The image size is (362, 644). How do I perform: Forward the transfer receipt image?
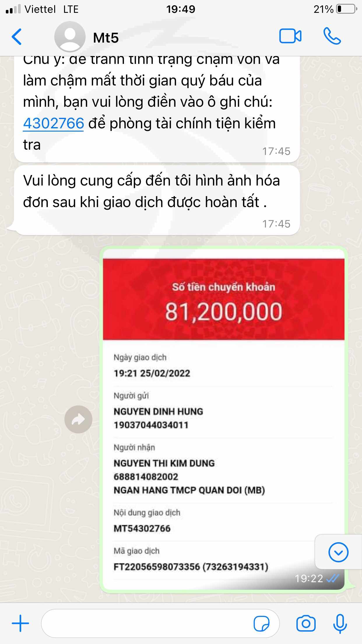(78, 419)
